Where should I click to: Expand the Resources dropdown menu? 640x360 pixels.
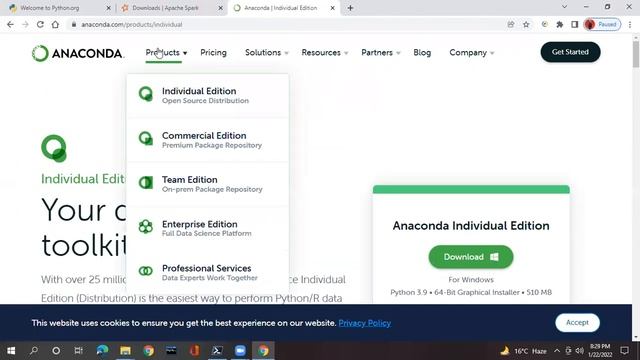point(324,53)
